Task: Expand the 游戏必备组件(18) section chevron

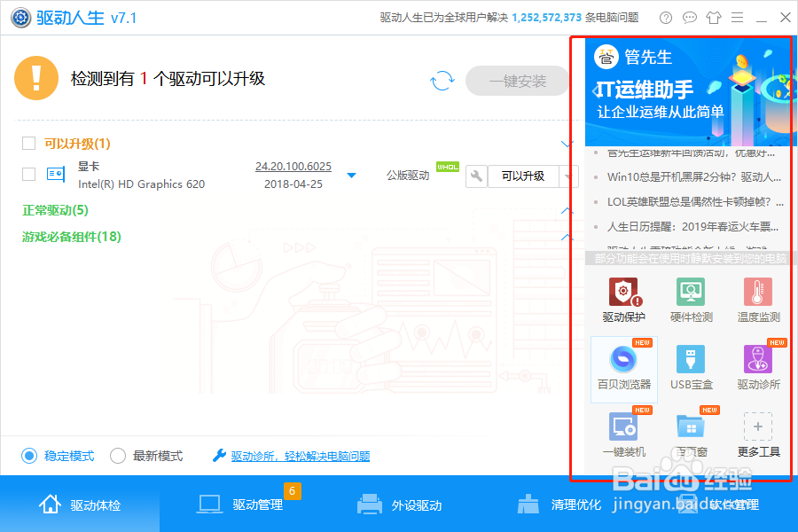Action: pyautogui.click(x=567, y=237)
